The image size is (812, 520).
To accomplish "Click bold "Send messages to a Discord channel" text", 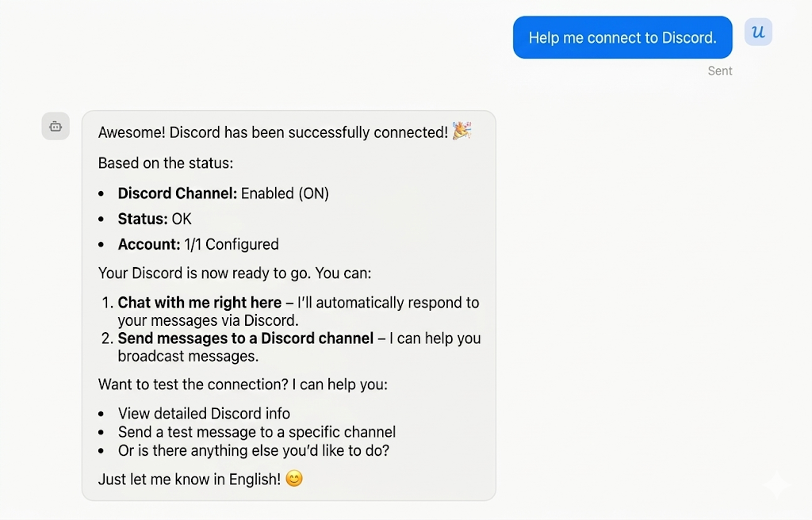I will coord(246,338).
